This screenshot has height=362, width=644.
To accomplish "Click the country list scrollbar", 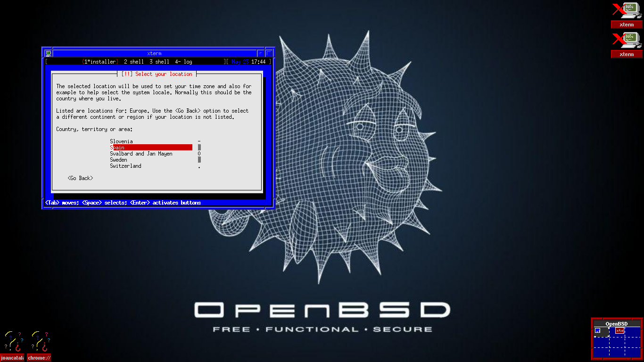I will tap(199, 154).
